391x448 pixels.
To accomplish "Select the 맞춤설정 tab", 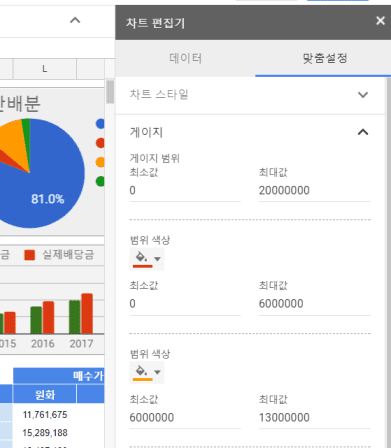I will [325, 58].
